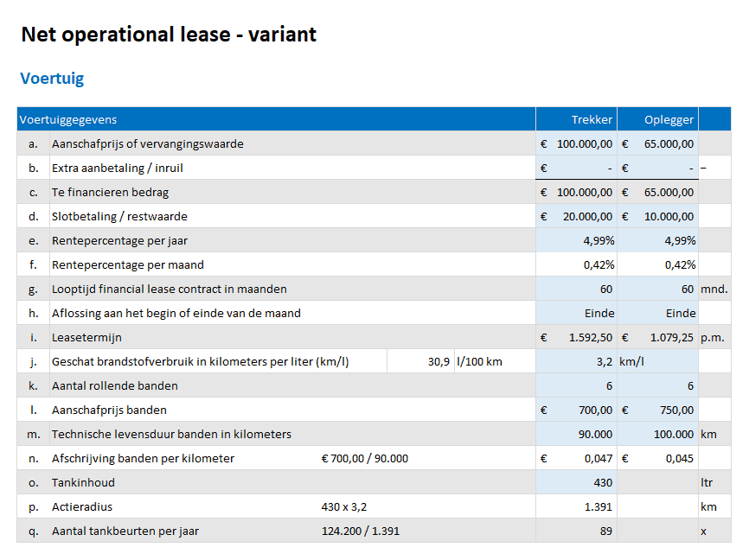Viewport: 749px width, 560px height.
Task: Click Trekker leasetermijn value 1.592,50
Action: coord(576,337)
